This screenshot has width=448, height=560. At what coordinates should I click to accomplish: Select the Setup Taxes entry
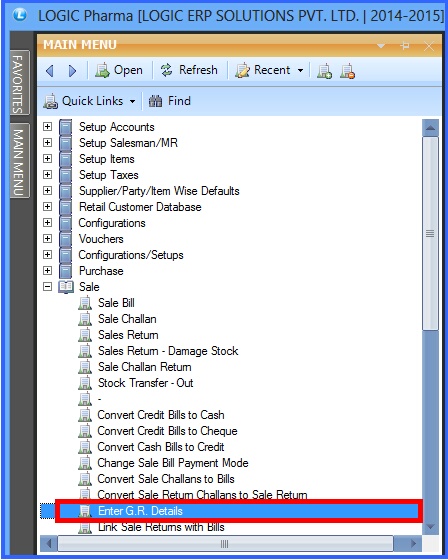coord(109,175)
